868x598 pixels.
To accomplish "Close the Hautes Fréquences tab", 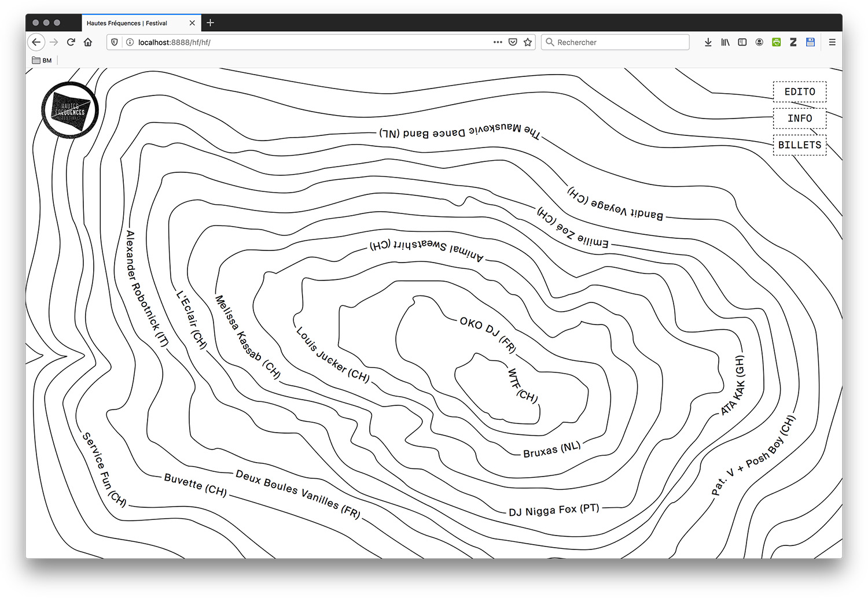I will (x=192, y=23).
